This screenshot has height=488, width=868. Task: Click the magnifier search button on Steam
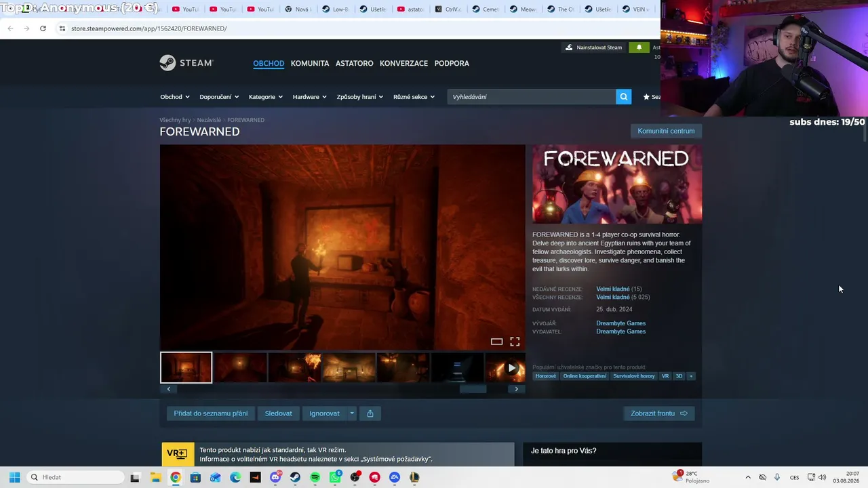(624, 97)
